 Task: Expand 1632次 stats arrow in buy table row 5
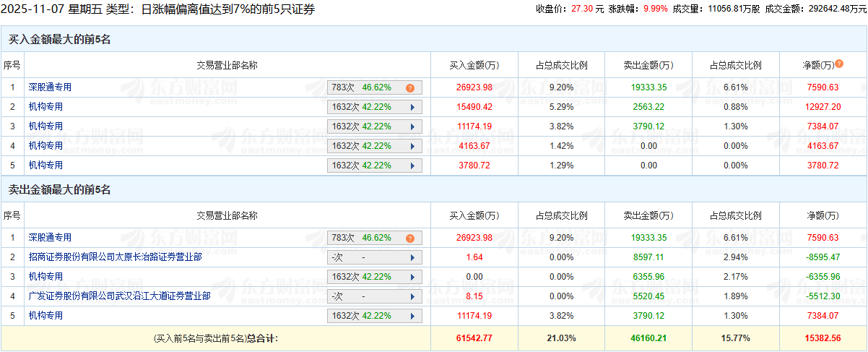412,166
